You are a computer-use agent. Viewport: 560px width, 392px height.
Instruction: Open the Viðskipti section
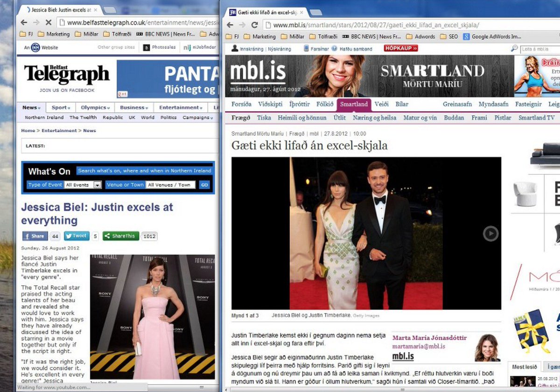271,104
